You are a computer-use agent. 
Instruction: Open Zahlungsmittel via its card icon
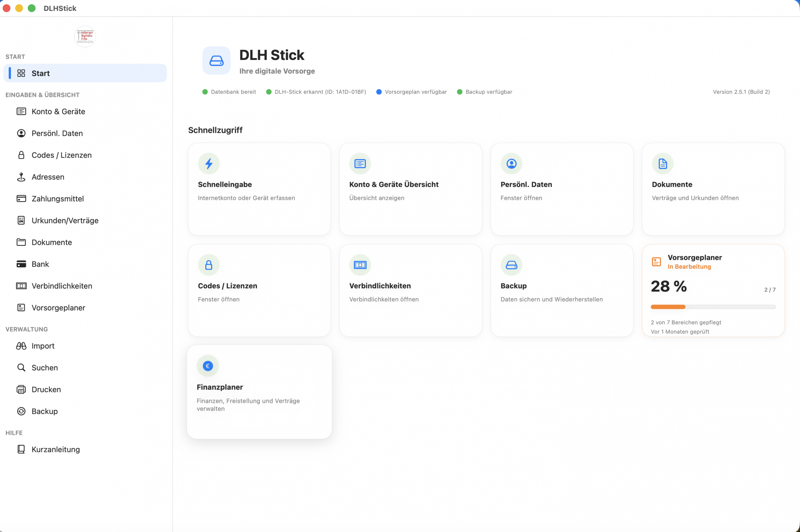pos(21,198)
